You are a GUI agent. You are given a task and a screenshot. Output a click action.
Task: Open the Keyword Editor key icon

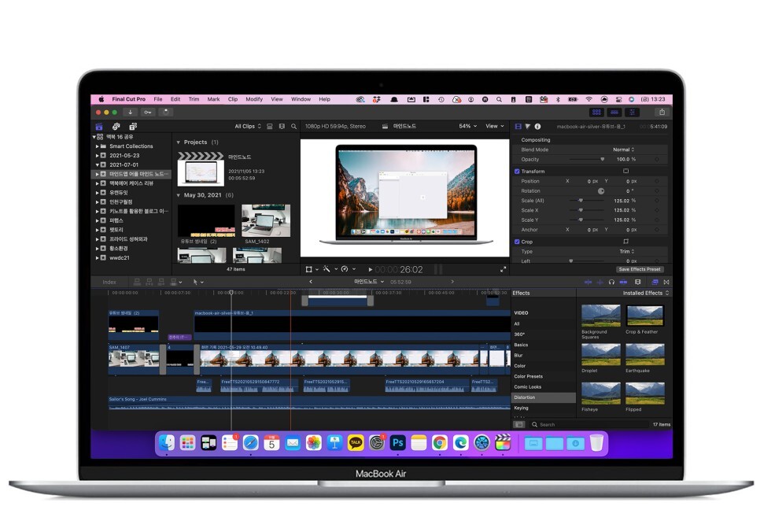point(148,112)
